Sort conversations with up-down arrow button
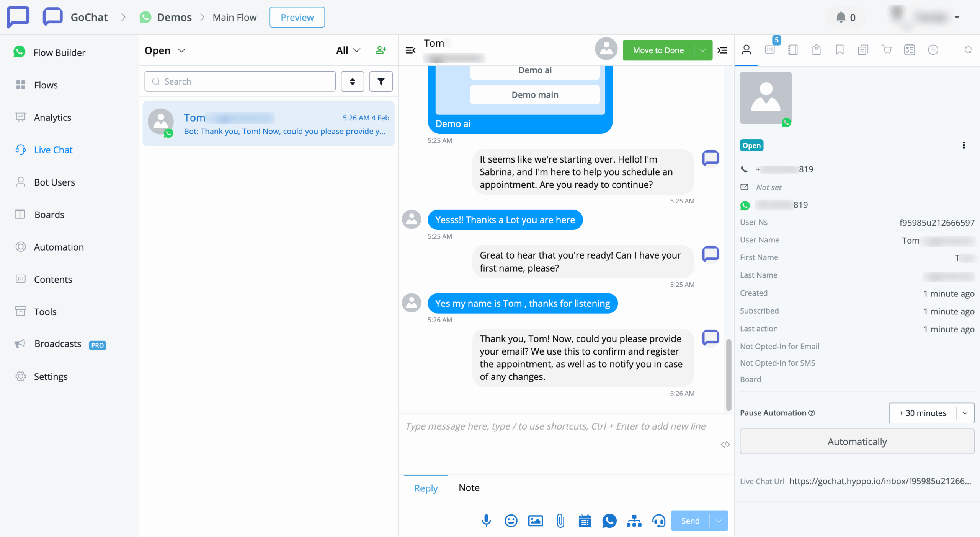Viewport: 980px width, 537px height. tap(352, 81)
